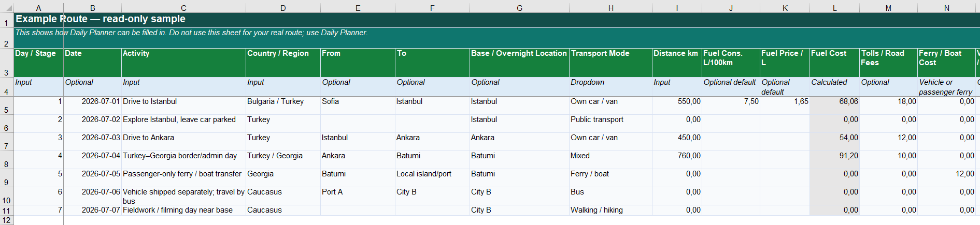Click the distance value 550,00
Viewport: 980px width, 225px height.
[677, 106]
